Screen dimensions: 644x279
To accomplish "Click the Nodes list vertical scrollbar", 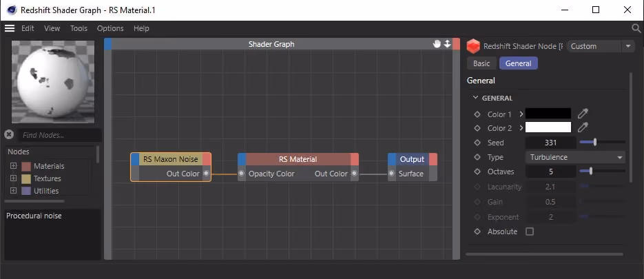I will [x=98, y=154].
